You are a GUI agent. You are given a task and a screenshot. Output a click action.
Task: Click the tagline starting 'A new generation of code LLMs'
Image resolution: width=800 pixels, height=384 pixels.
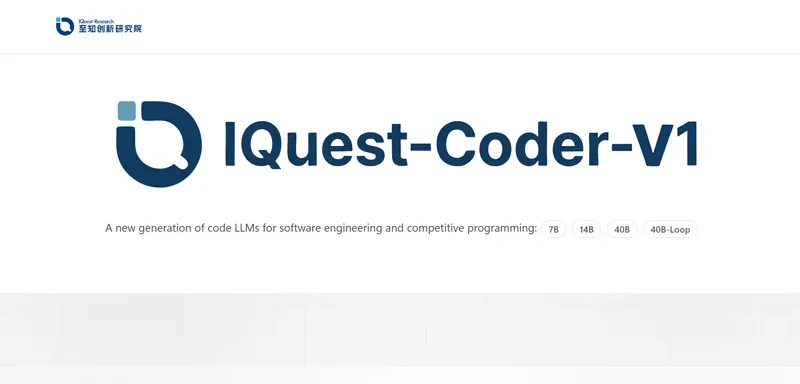click(x=321, y=228)
